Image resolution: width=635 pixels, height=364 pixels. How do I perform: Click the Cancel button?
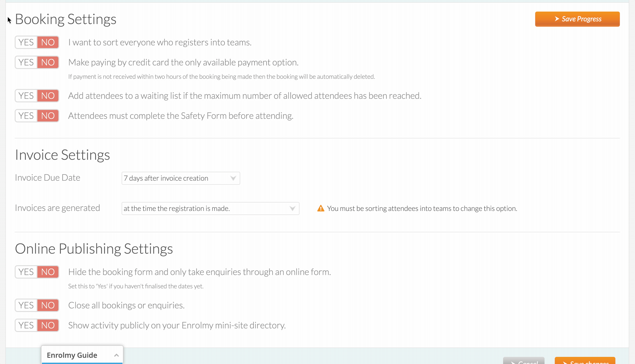point(524,361)
